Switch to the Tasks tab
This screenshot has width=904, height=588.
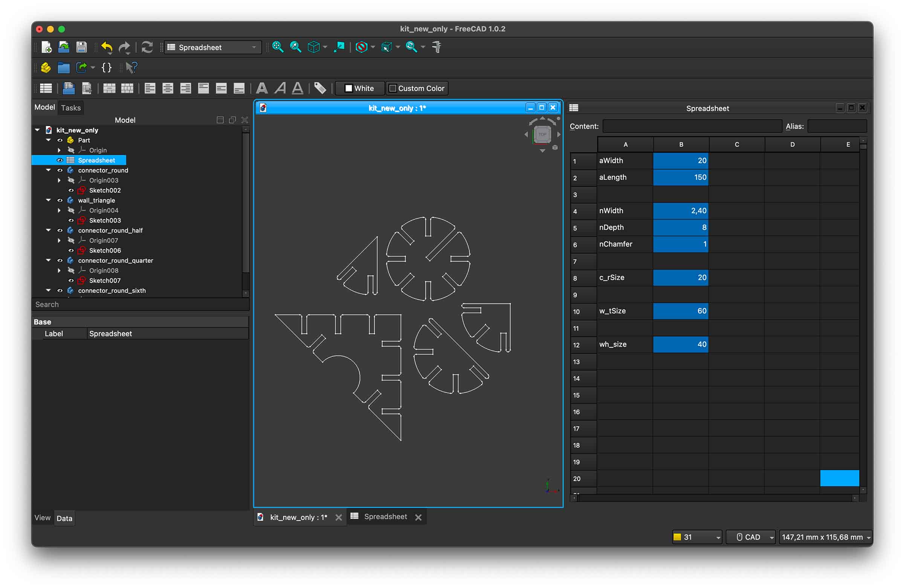coord(71,108)
